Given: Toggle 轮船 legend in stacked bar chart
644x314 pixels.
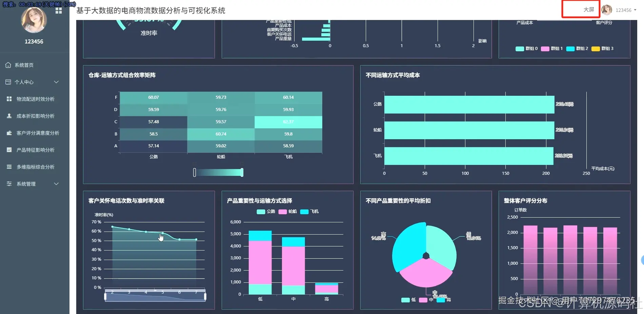Looking at the screenshot, I should point(288,211).
